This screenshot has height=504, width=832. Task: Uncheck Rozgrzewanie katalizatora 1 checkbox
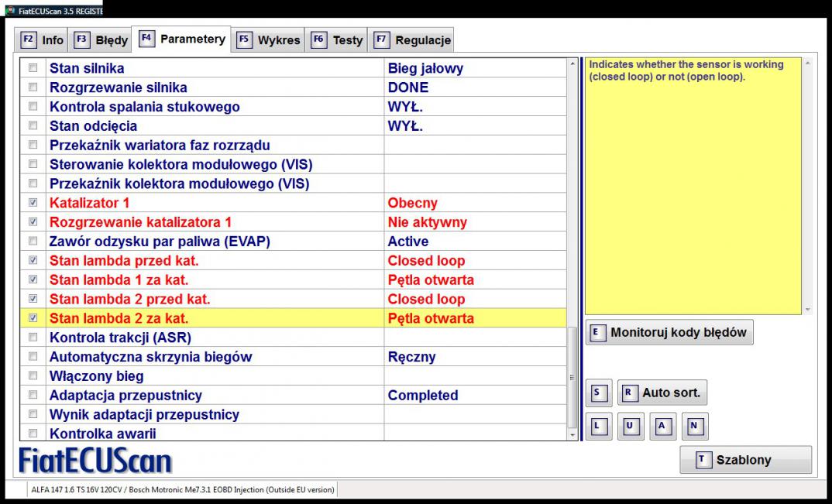(x=33, y=221)
